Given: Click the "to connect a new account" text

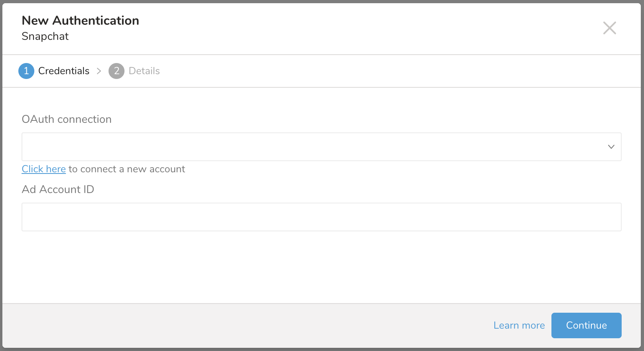Looking at the screenshot, I should pos(127,169).
